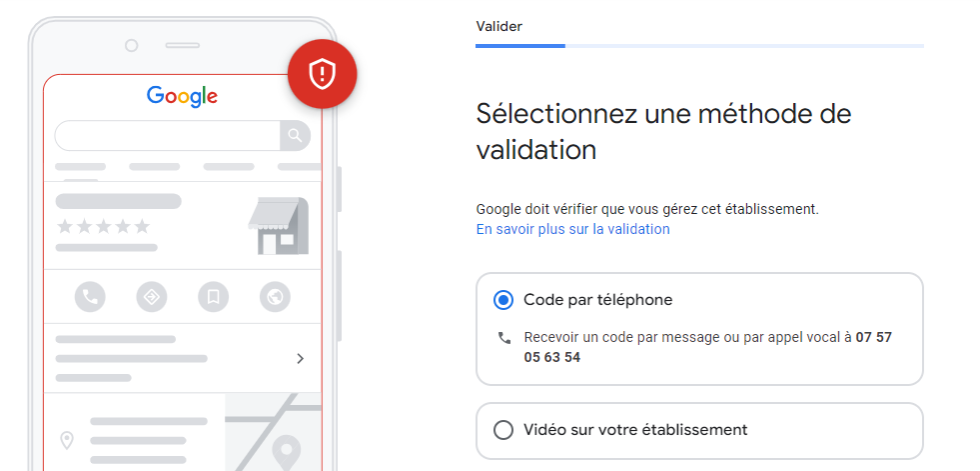Image resolution: width=980 pixels, height=471 pixels.
Task: Open the Valider step tab
Action: click(498, 26)
